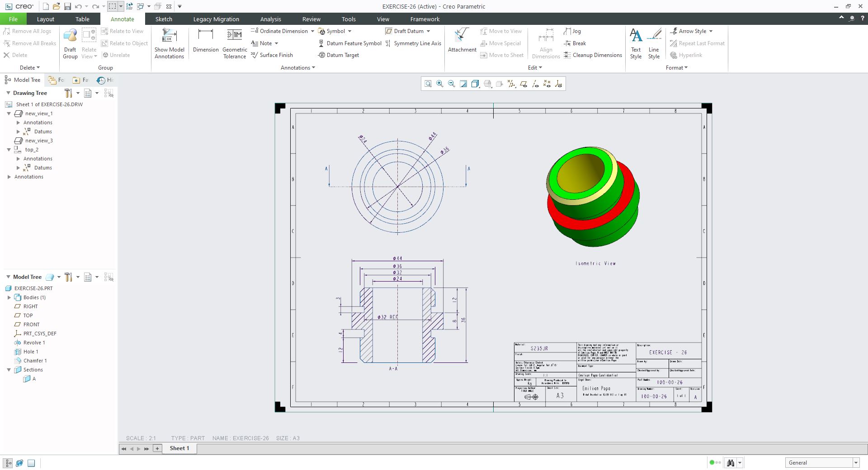Viewport: 868px width, 470px height.
Task: Click the Datum Feature Symbol icon
Action: tap(350, 43)
